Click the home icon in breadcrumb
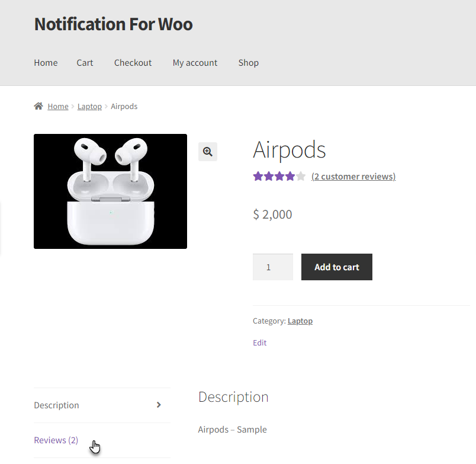 [38, 106]
